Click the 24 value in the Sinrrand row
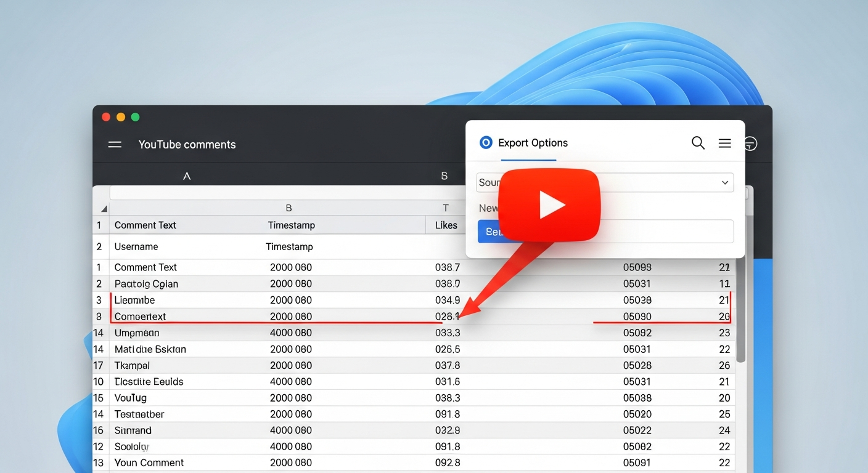 [724, 431]
